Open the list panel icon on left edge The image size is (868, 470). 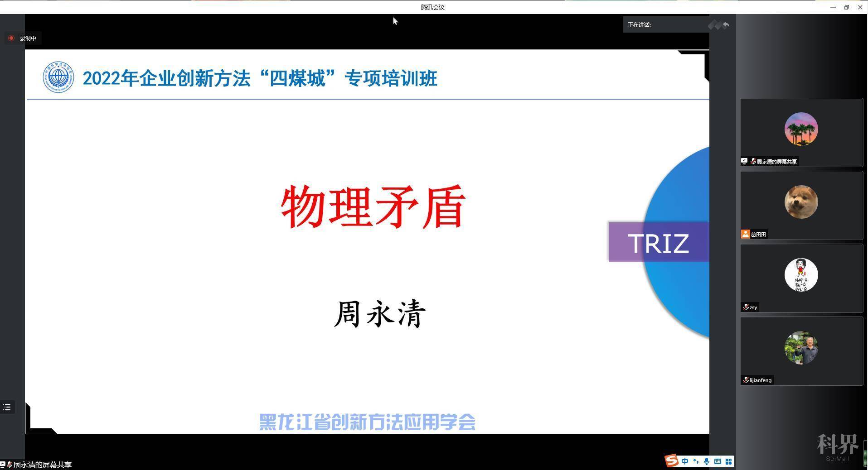[x=7, y=407]
